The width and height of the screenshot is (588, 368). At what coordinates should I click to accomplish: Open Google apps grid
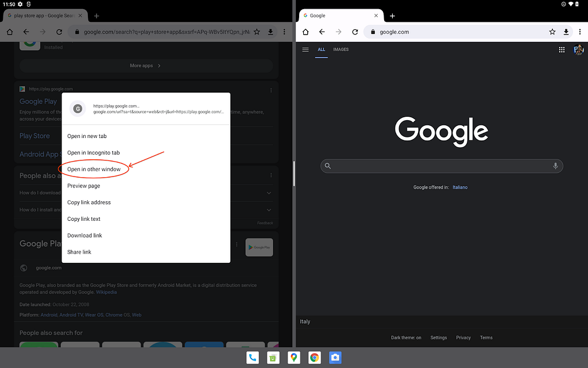pyautogui.click(x=562, y=49)
